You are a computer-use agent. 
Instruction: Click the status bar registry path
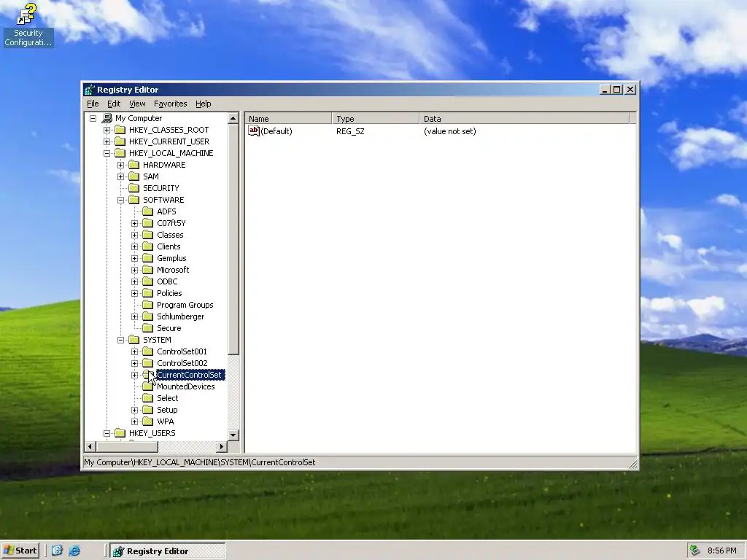tap(200, 462)
